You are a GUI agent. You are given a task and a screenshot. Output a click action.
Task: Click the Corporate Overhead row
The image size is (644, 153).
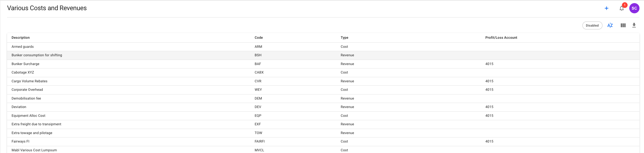27,90
